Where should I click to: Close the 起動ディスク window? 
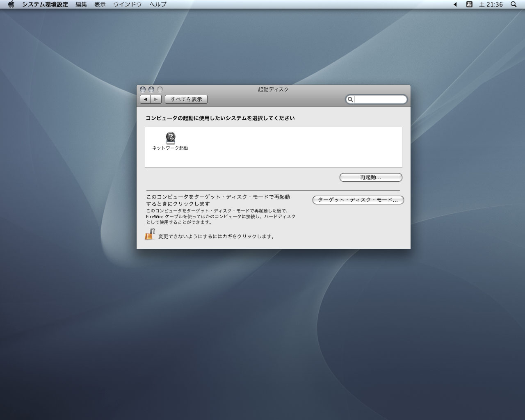(143, 89)
